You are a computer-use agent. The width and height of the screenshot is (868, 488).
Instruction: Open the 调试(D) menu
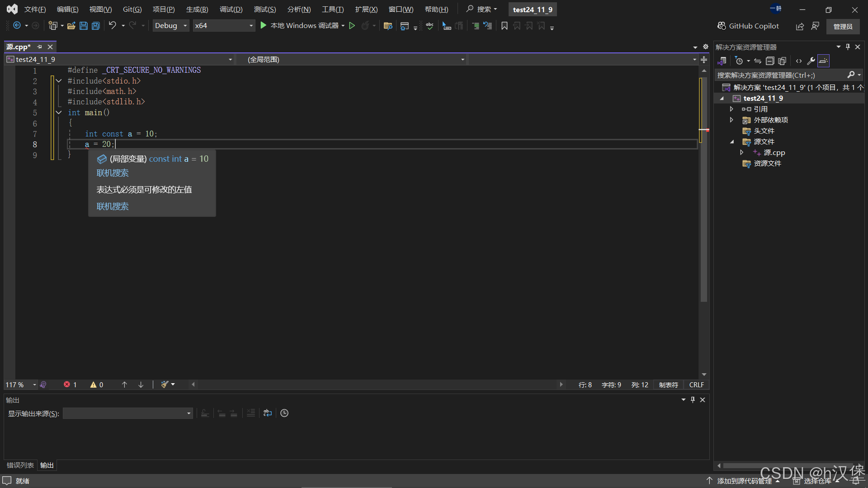coord(231,9)
